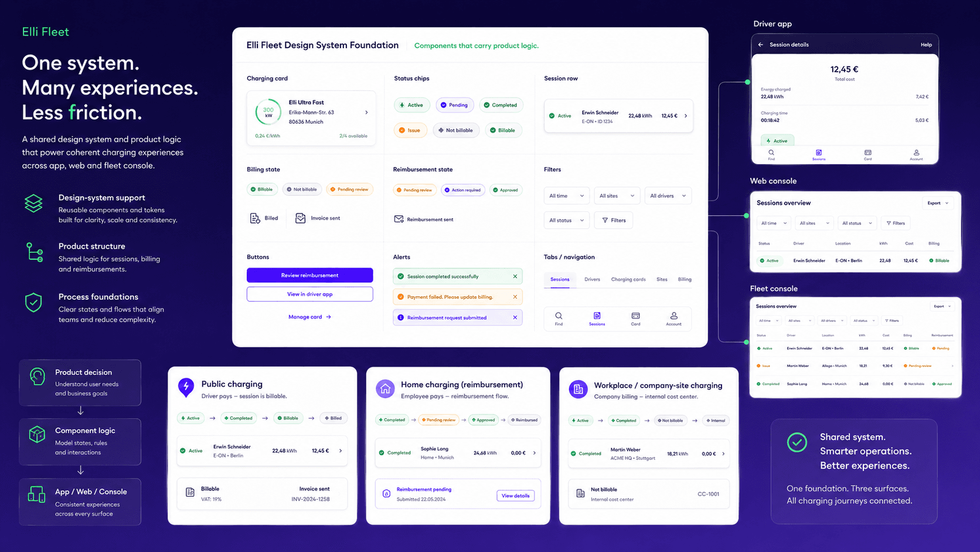The image size is (980, 552).
Task: Click the Shared system checkmark icon
Action: pos(797,442)
